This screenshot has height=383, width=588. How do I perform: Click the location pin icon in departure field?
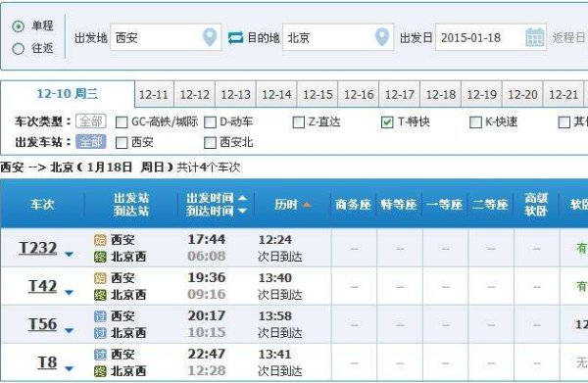pos(210,37)
